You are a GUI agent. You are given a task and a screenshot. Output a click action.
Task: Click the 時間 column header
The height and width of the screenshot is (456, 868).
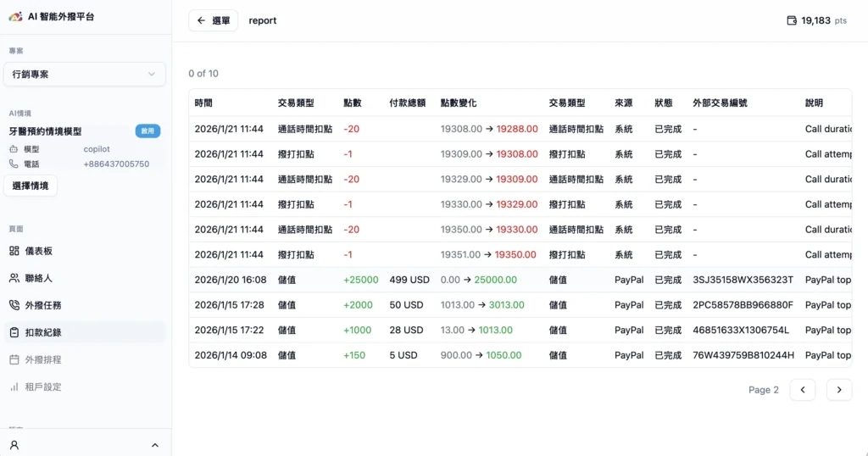point(203,103)
